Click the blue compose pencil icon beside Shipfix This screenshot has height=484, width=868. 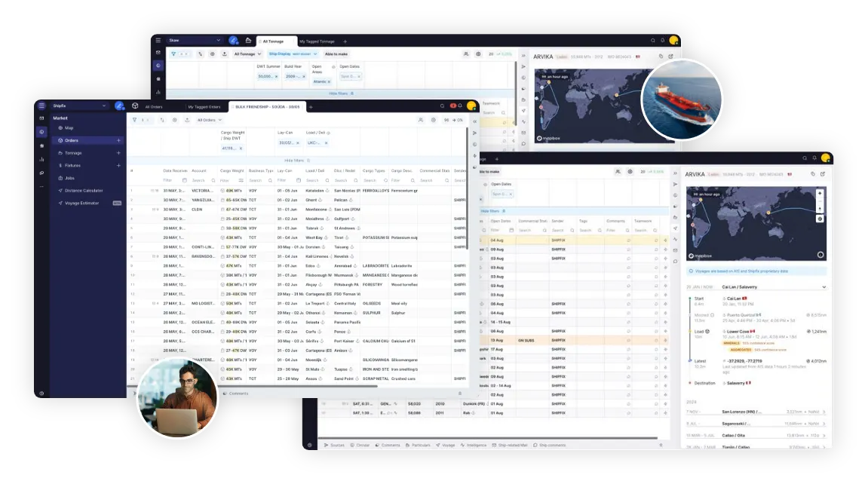click(119, 106)
